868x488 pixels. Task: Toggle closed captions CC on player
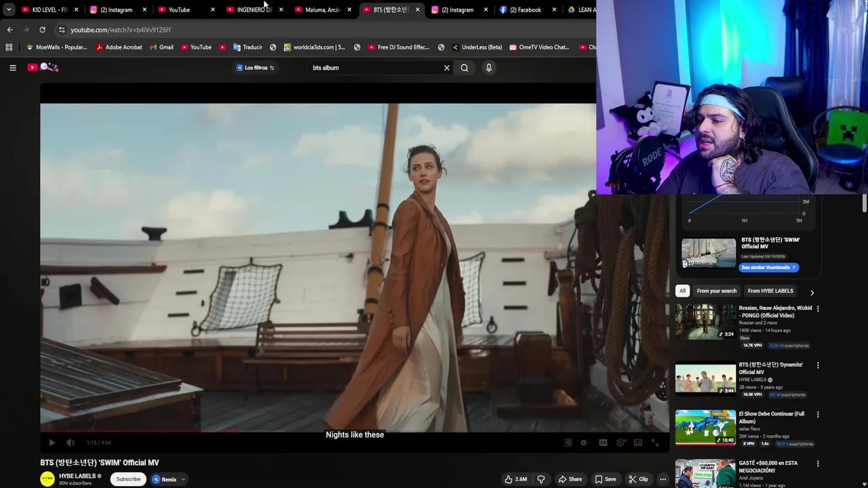coord(603,443)
